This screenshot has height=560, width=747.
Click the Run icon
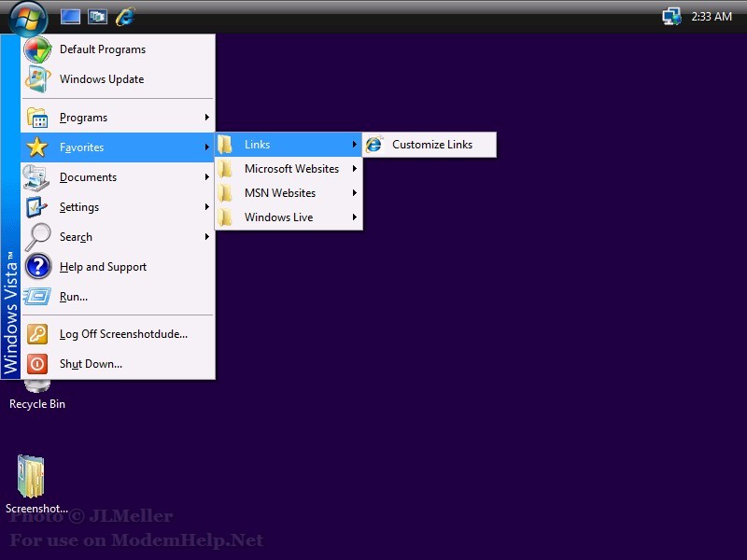(36, 297)
